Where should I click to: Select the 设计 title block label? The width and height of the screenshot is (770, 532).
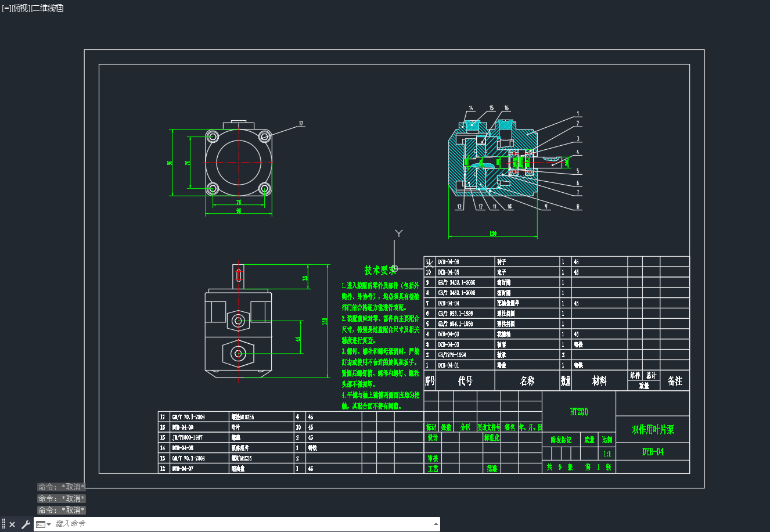tap(433, 438)
